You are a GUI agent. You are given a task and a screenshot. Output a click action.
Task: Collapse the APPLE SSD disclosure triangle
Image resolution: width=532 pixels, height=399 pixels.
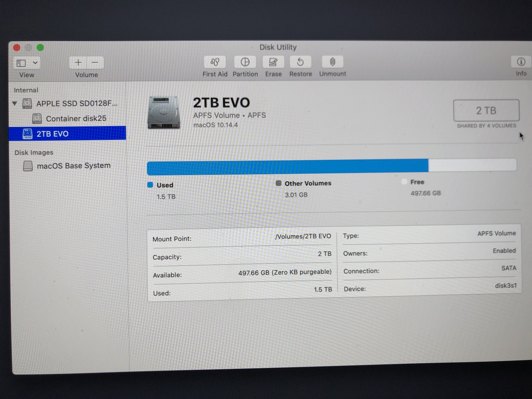(15, 103)
